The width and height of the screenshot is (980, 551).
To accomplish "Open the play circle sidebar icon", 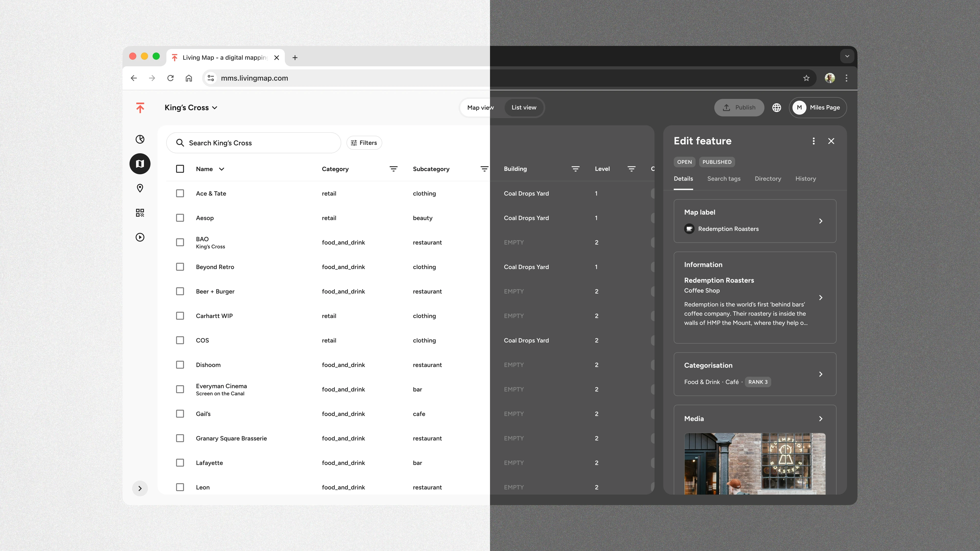I will tap(140, 237).
